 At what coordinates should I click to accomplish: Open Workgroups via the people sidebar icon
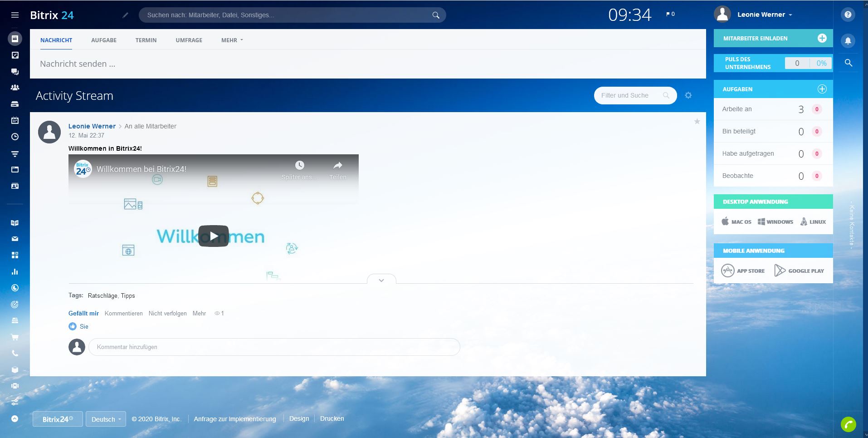click(x=15, y=88)
